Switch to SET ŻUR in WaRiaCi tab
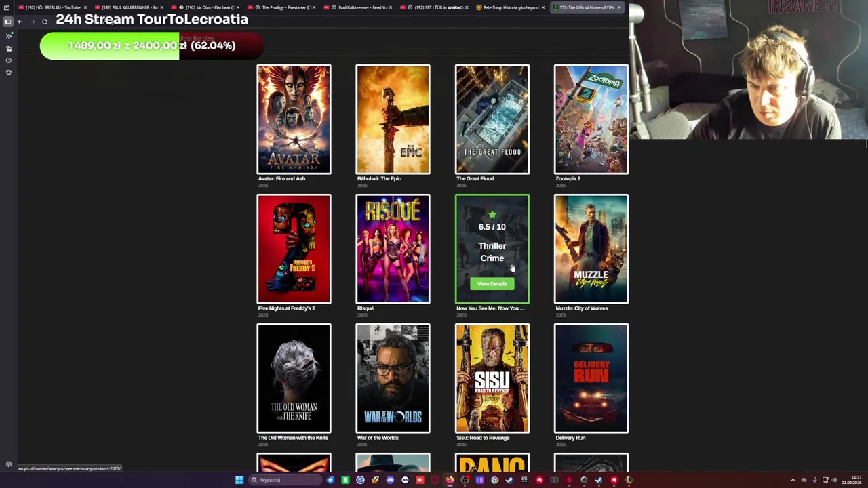Image resolution: width=868 pixels, height=488 pixels. point(434,7)
